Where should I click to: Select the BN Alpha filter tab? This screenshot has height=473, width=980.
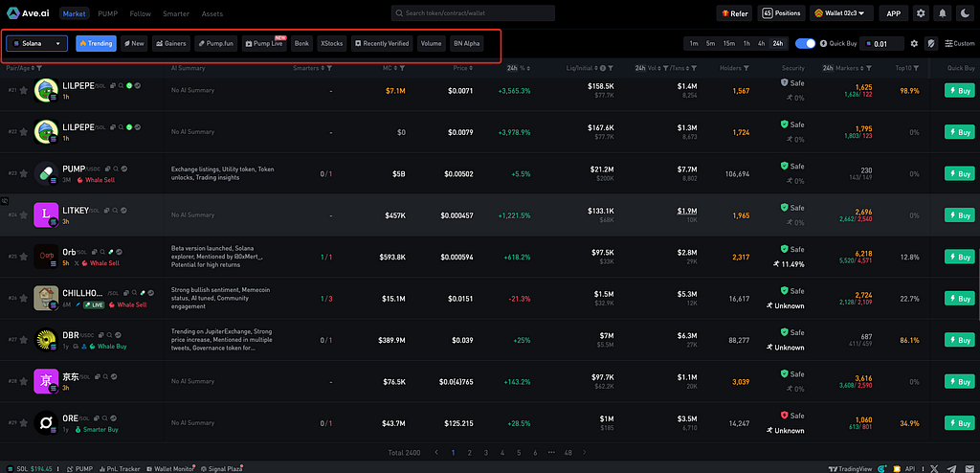(x=466, y=44)
